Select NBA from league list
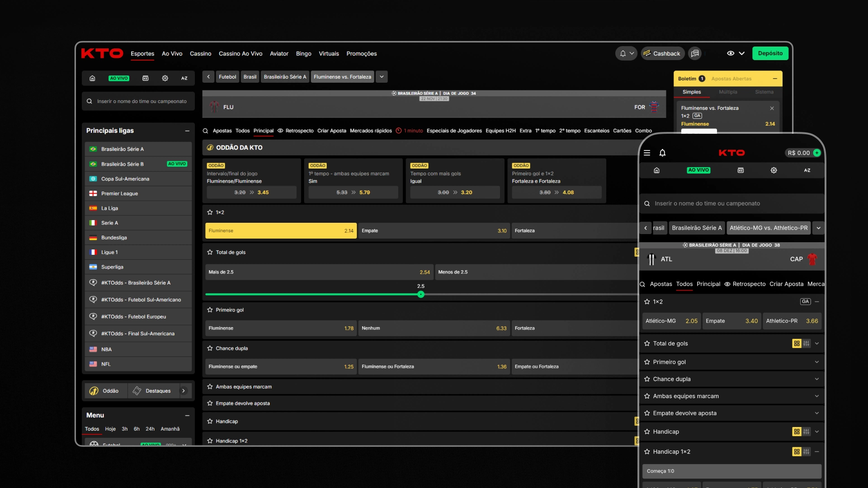The width and height of the screenshot is (868, 488). (x=138, y=349)
